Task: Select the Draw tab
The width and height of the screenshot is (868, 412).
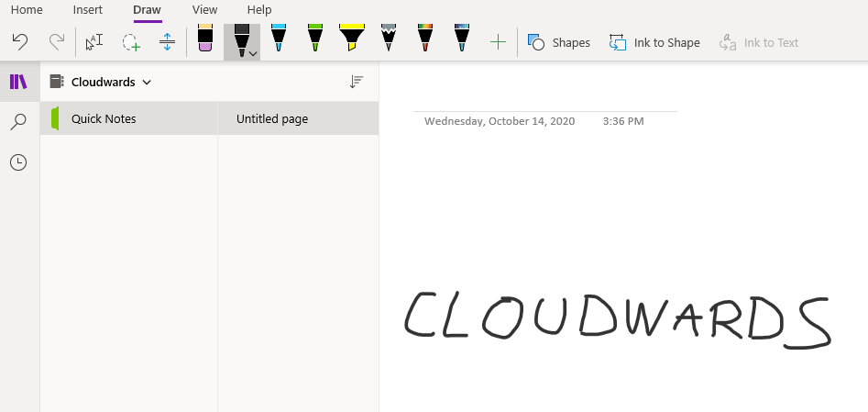Action: click(148, 10)
